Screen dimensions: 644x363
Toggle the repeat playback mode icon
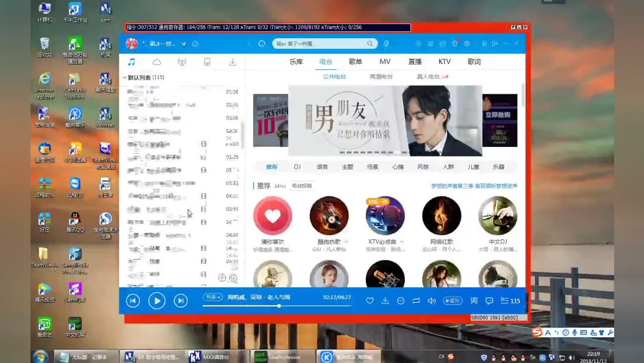click(x=416, y=300)
